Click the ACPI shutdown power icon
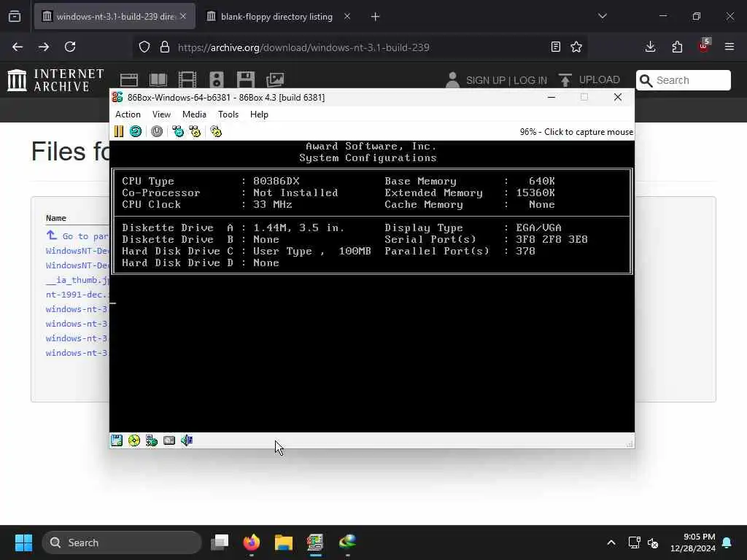Screen dimensions: 747x560 [x=157, y=131]
